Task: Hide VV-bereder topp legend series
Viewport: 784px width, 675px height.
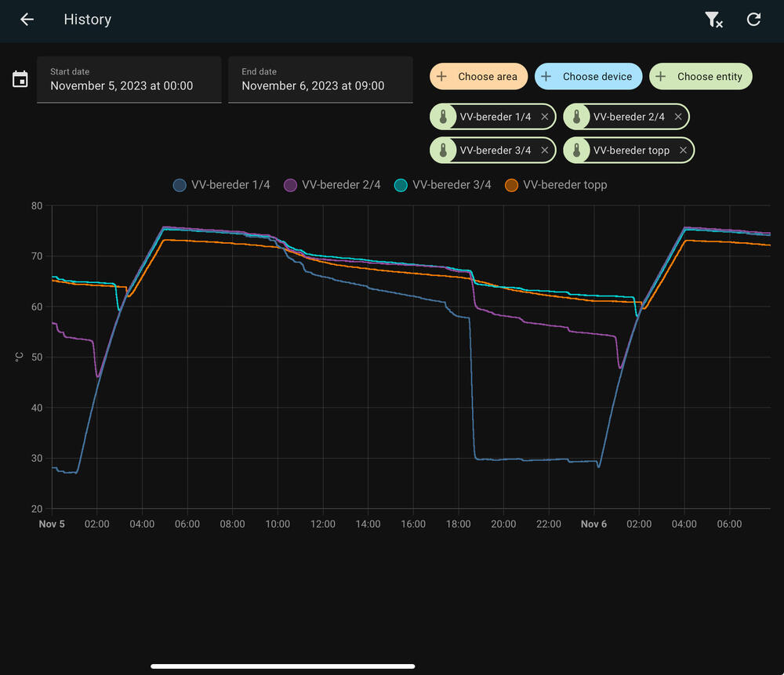Action: point(556,185)
